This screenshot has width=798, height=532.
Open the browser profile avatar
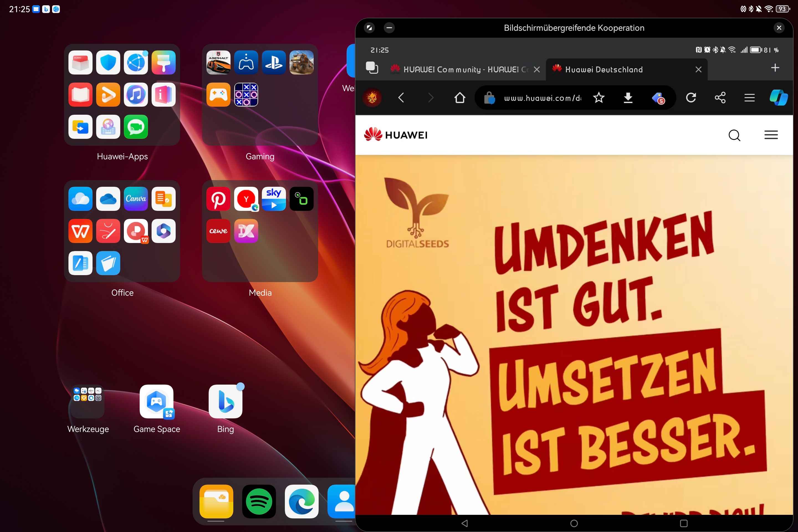[372, 98]
